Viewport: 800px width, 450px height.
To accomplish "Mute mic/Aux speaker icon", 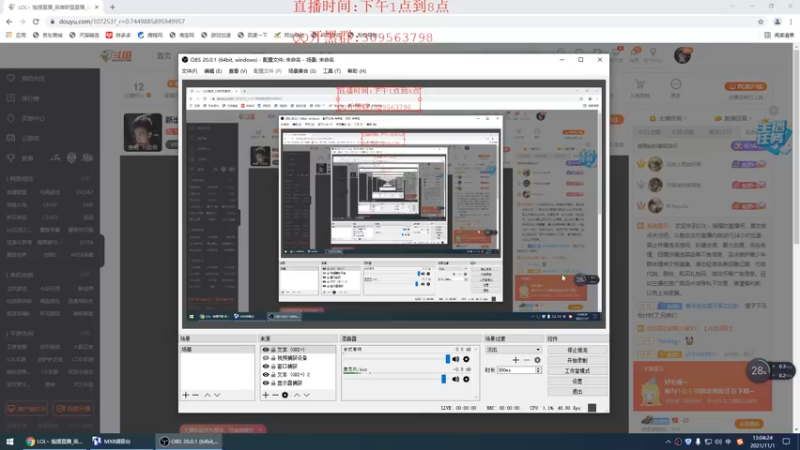I will point(456,379).
